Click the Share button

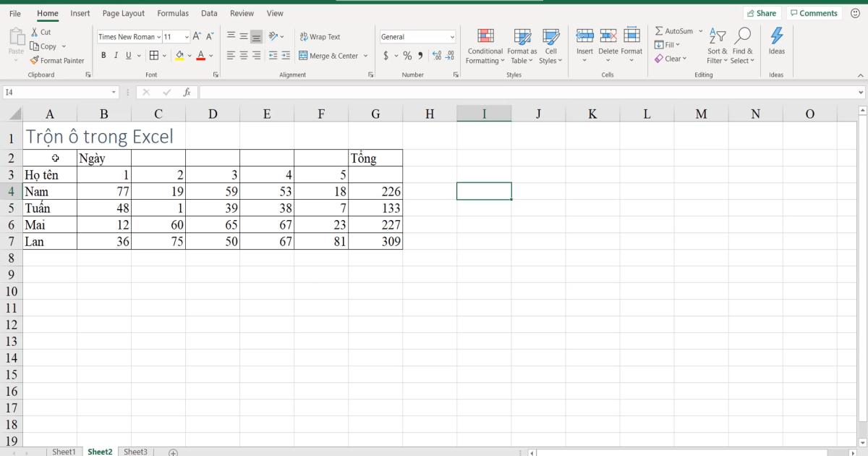[x=762, y=12]
